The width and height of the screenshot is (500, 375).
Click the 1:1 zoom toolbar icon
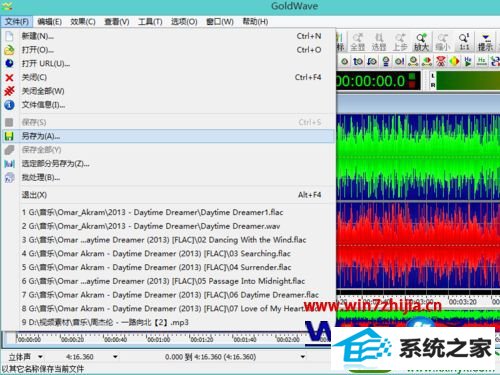[x=464, y=42]
